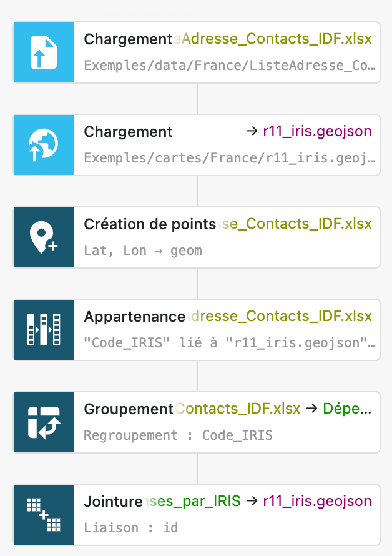Click the Code_IRIS lié à r11_iris.geojson text
This screenshot has height=556, width=392.
click(230, 343)
